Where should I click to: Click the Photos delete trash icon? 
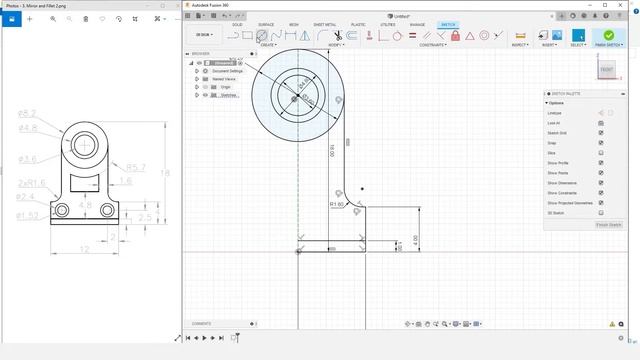(x=86, y=19)
